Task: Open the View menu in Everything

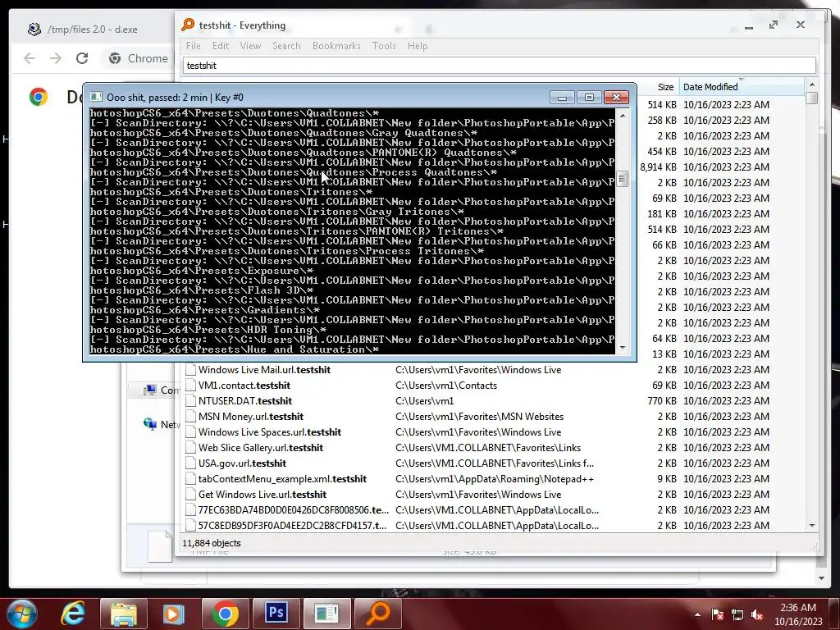Action: click(250, 46)
